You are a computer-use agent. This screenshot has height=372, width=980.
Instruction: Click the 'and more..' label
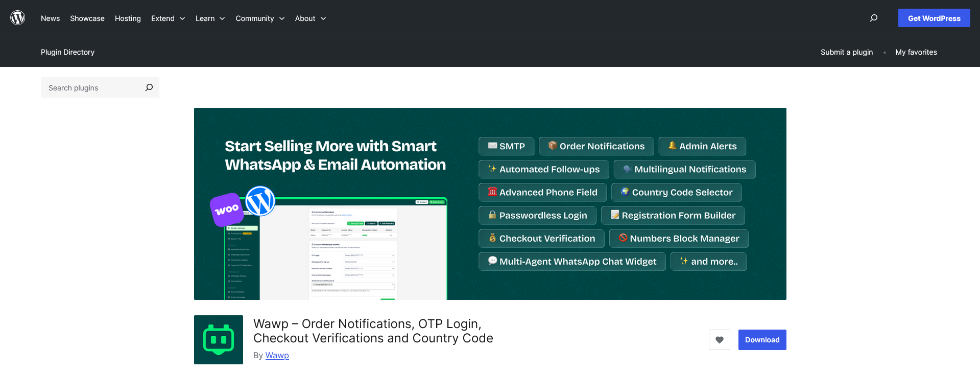[709, 261]
